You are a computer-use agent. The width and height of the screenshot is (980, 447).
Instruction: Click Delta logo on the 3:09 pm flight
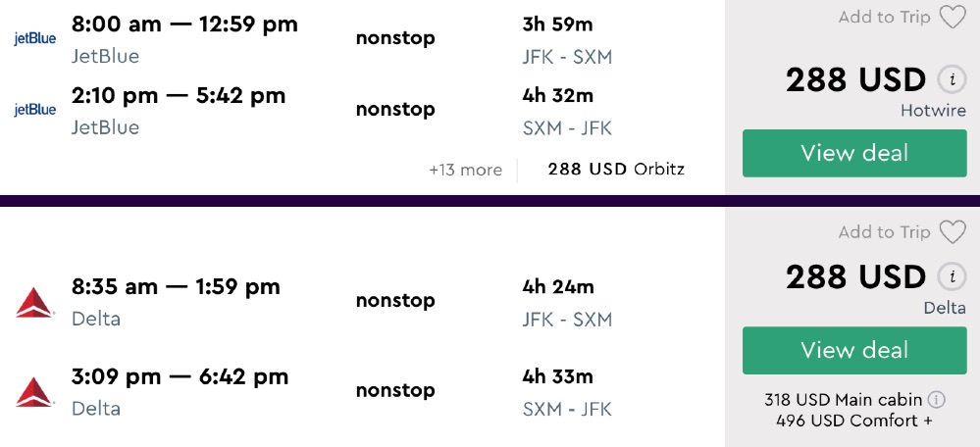coord(35,391)
